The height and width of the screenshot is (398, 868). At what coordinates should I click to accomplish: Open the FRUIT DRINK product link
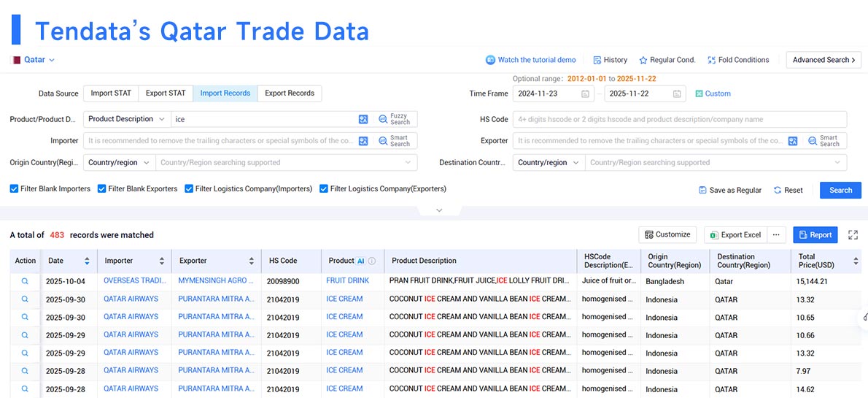click(348, 280)
